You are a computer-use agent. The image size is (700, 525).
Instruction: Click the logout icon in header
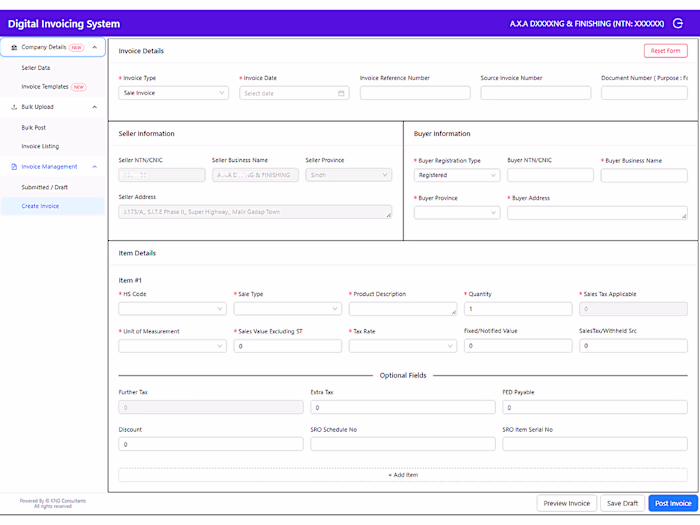(x=678, y=24)
